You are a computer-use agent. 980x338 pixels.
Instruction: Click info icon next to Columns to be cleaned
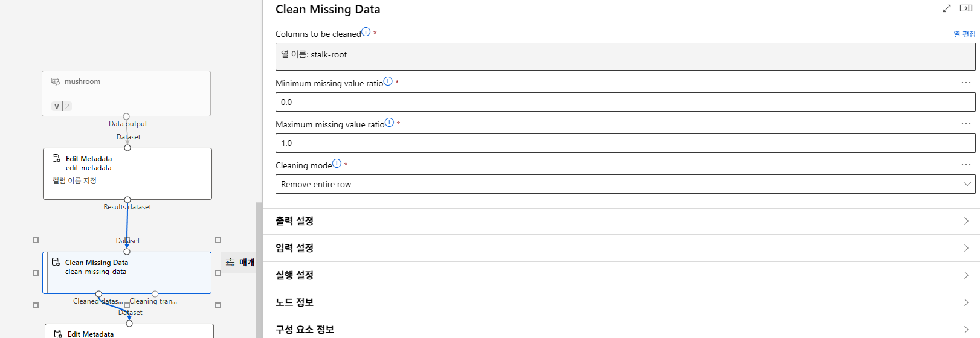(x=366, y=32)
